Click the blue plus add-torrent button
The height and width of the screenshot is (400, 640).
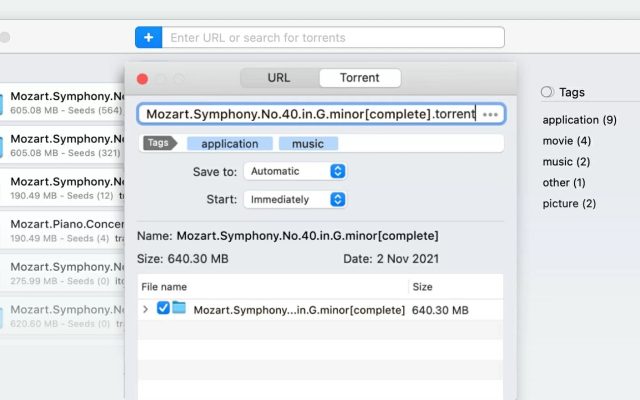pyautogui.click(x=149, y=38)
